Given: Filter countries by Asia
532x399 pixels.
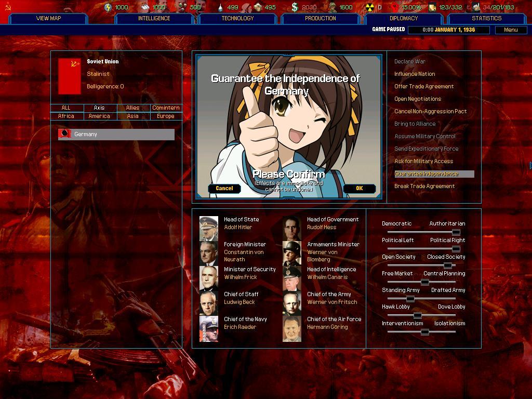Looking at the screenshot, I should tap(132, 116).
